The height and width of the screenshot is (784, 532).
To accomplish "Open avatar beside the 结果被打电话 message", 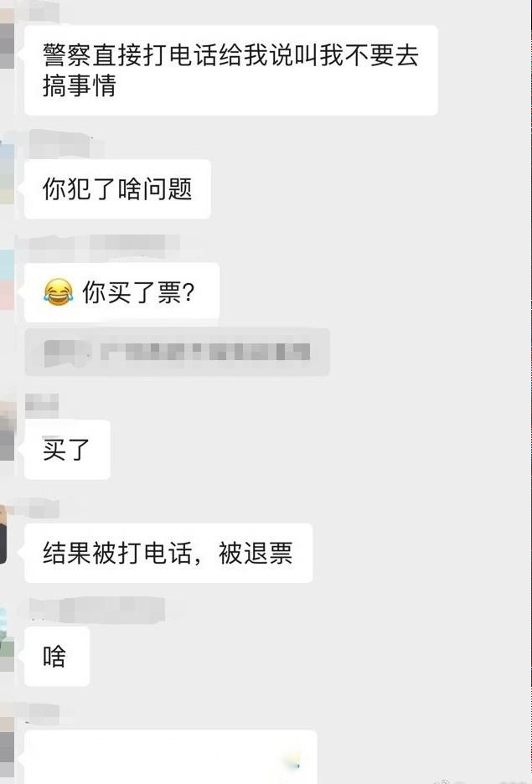I will coord(3,534).
